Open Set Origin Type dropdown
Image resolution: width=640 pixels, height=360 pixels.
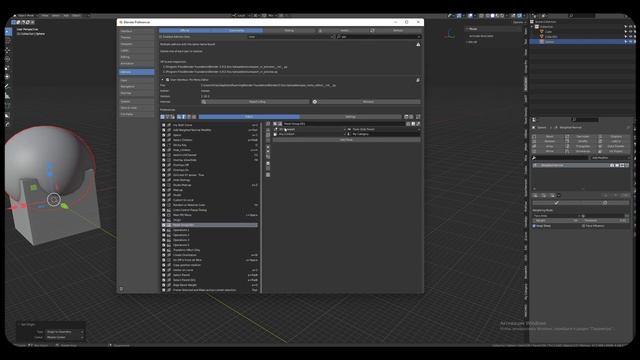click(64, 332)
